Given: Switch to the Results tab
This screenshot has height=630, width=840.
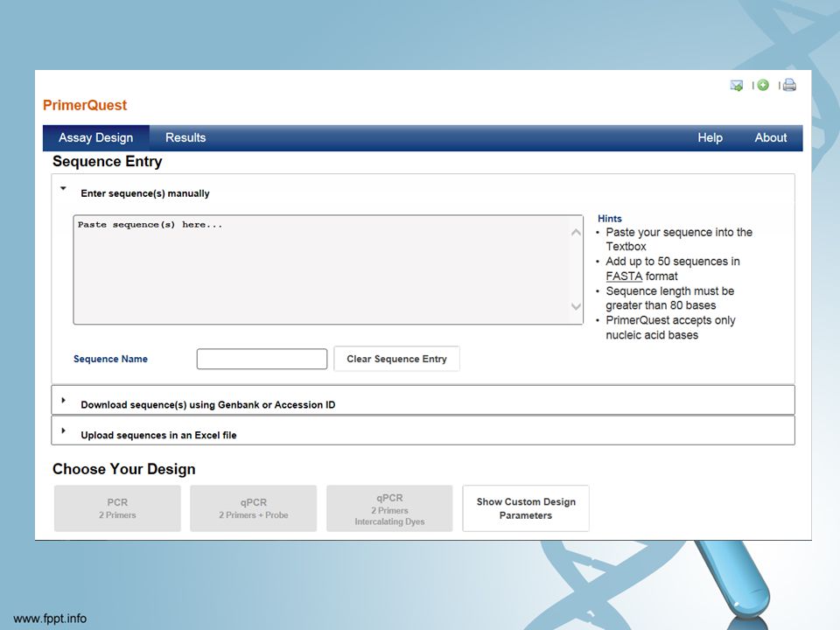Looking at the screenshot, I should click(185, 137).
